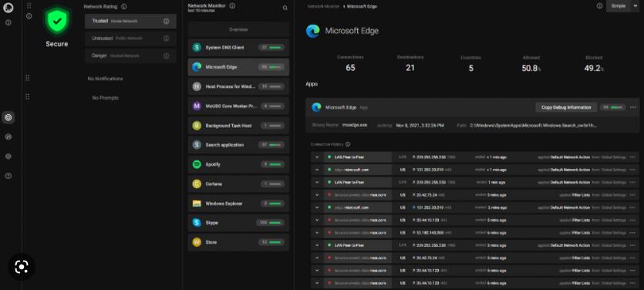644x290 pixels.
Task: Open the Simple view mode dropdown
Action: 619,5
